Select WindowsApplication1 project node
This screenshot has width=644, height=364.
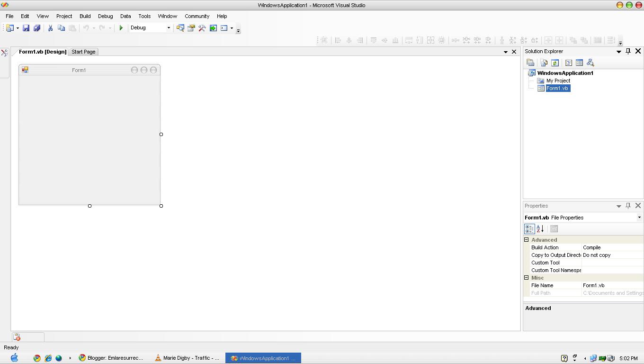point(565,73)
